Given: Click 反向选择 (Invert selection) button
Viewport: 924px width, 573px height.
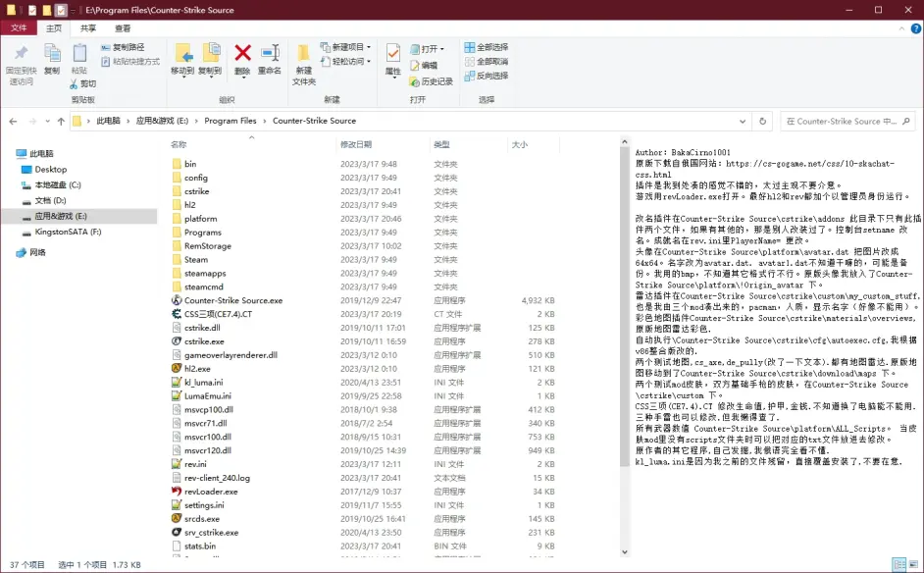Looking at the screenshot, I should point(486,76).
